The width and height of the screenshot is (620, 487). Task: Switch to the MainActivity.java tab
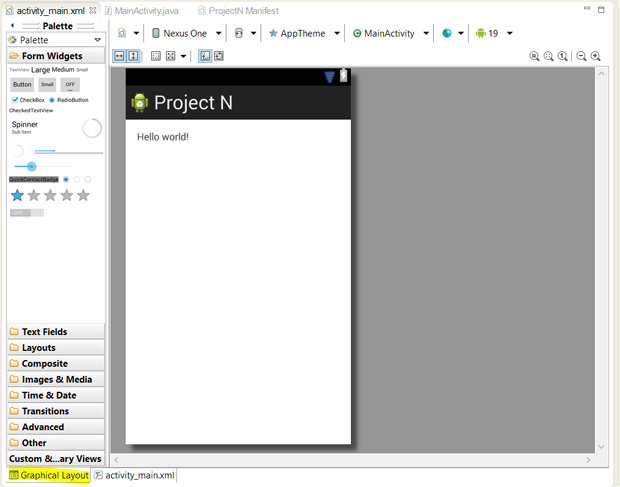(146, 10)
